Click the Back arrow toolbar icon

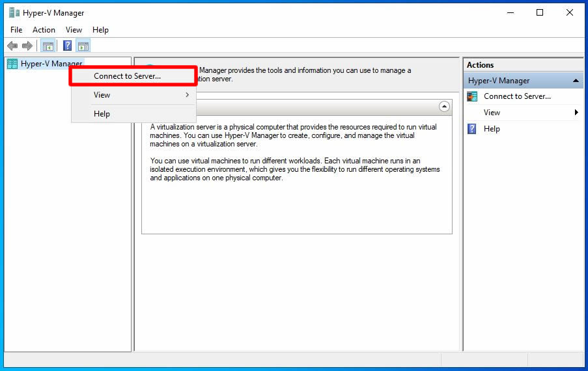click(x=12, y=46)
